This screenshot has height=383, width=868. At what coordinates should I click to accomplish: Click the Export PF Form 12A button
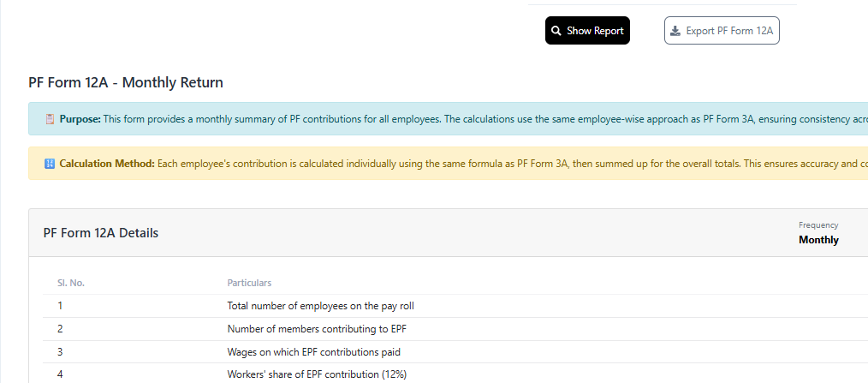coord(722,31)
